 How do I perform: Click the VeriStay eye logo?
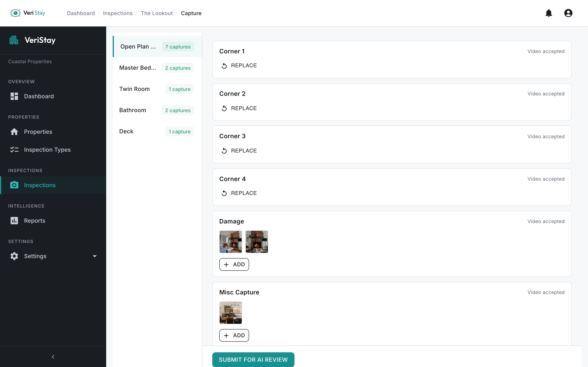pos(15,13)
